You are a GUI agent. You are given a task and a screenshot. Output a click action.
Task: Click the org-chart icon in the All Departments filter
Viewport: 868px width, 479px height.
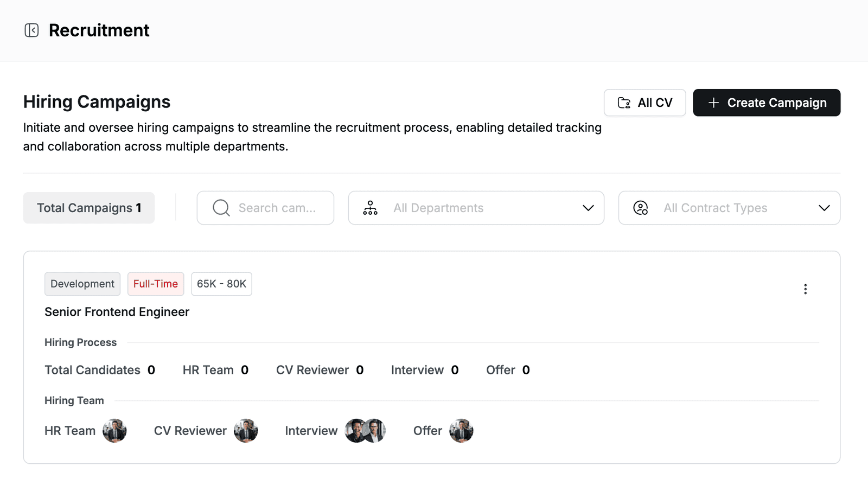[x=370, y=208]
